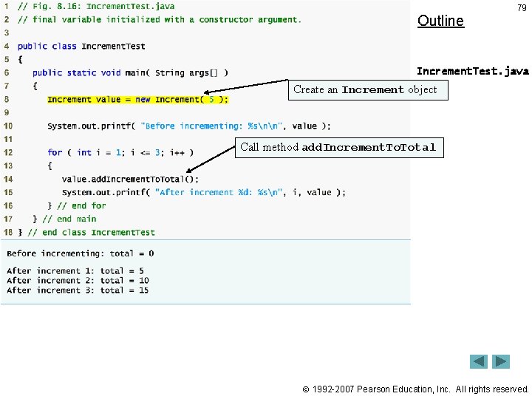Select the highlighted line 'Increment value = new Increment( 5 );'
Viewport: 532px width, 399px height.
(x=137, y=100)
